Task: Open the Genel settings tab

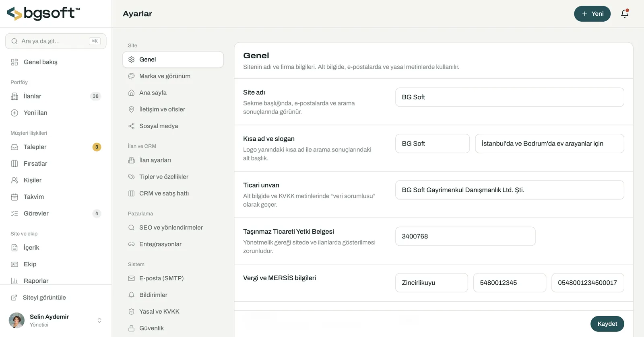Action: pyautogui.click(x=173, y=60)
